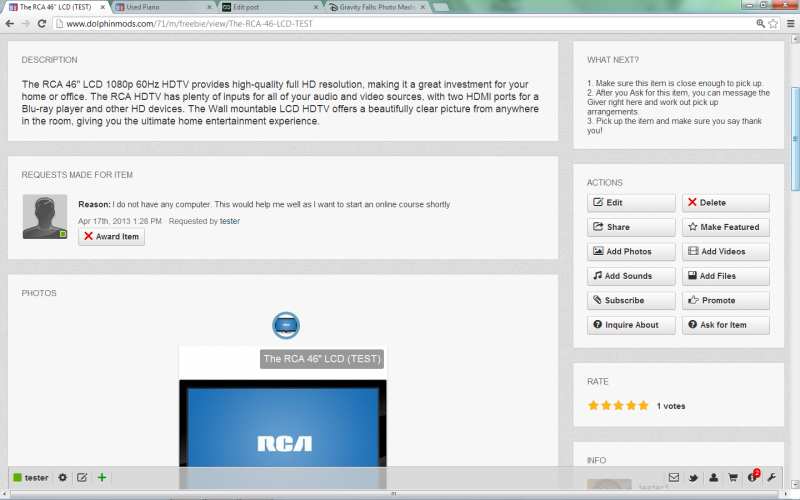Bookmark page with the star icon

point(773,23)
